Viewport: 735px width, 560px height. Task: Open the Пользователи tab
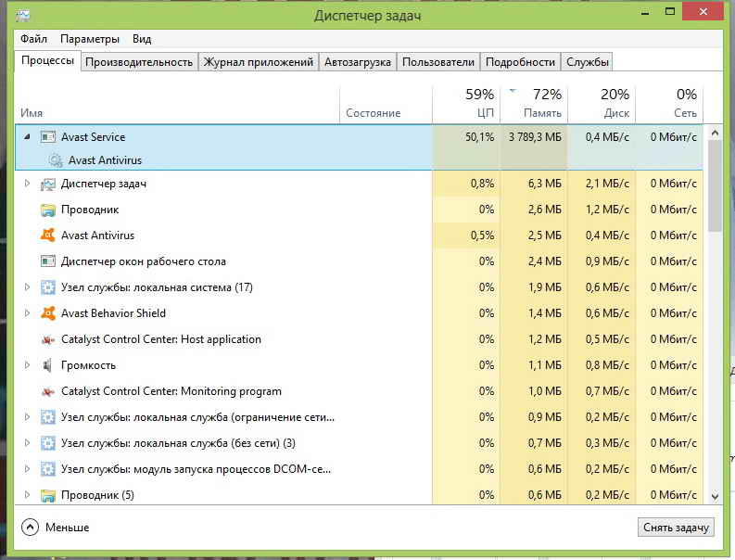coord(438,62)
